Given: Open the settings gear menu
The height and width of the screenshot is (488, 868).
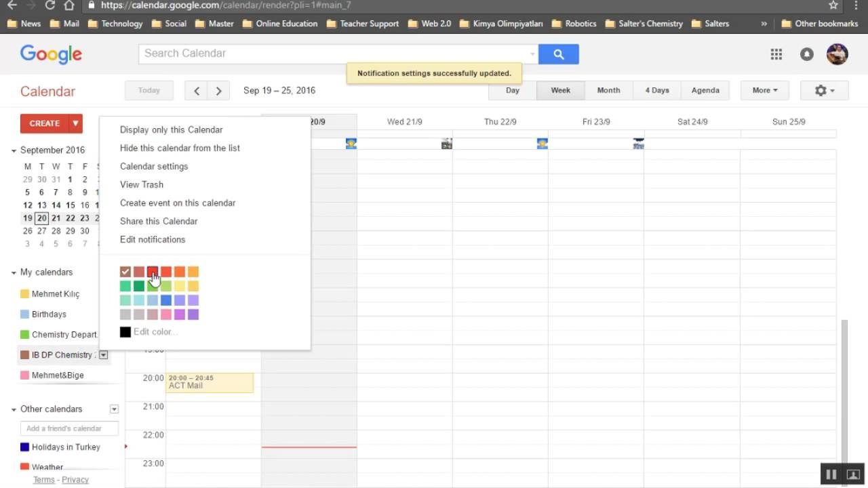Looking at the screenshot, I should (x=825, y=90).
